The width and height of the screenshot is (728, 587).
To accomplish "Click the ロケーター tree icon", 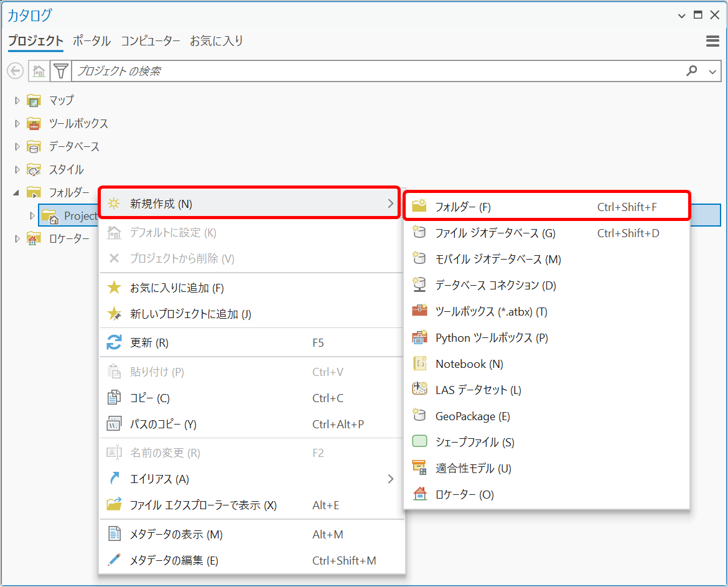I will [34, 238].
